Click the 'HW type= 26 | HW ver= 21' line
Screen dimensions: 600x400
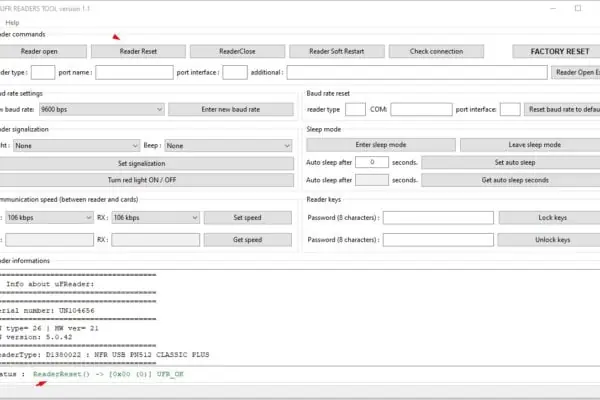[x=49, y=328]
